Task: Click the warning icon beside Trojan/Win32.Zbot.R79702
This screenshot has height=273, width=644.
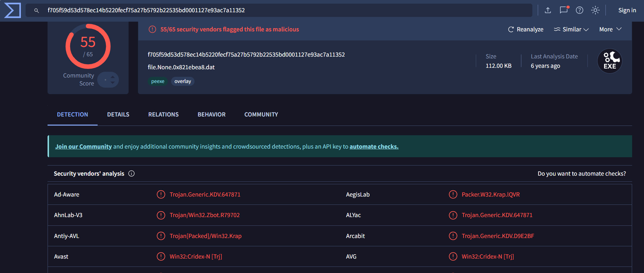Action: [161, 215]
